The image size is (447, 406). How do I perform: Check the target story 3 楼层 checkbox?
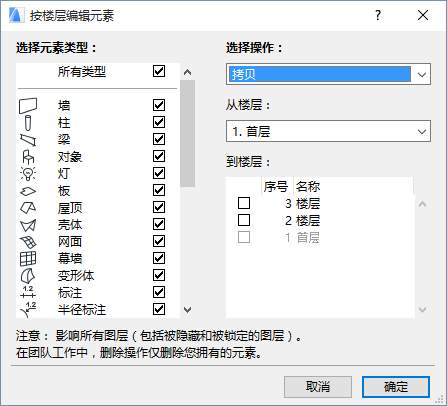click(244, 203)
